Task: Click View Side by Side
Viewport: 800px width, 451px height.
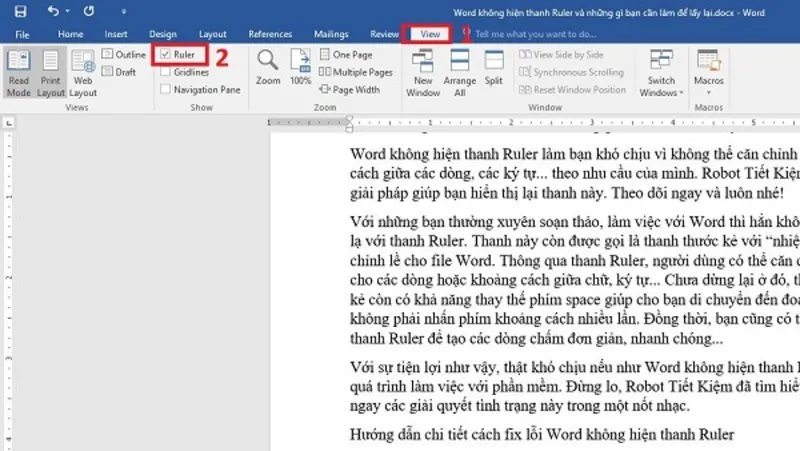Action: [561, 54]
